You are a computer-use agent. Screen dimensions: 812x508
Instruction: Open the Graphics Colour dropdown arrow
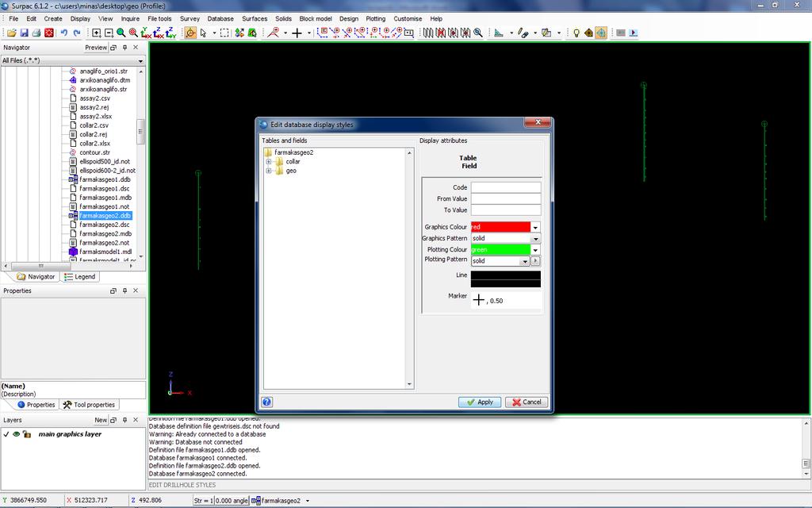(535, 227)
